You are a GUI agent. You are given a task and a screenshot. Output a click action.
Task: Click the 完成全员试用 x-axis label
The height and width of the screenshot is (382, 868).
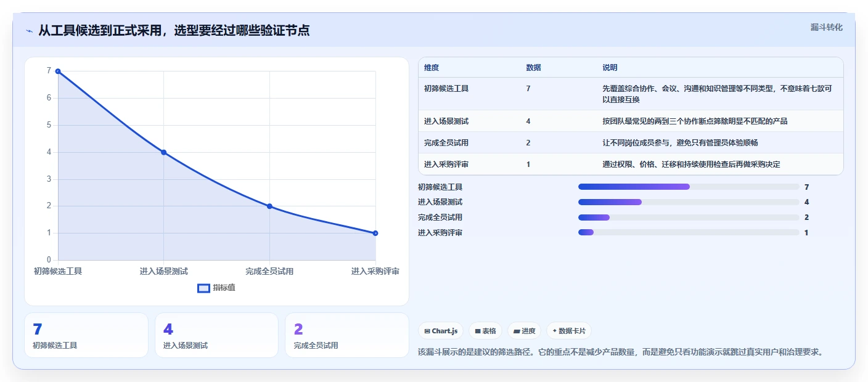click(x=269, y=272)
